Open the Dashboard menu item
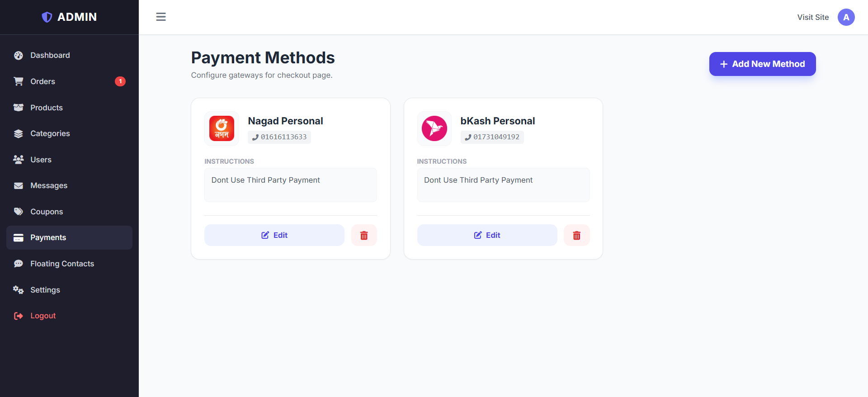This screenshot has height=397, width=868. coord(50,55)
